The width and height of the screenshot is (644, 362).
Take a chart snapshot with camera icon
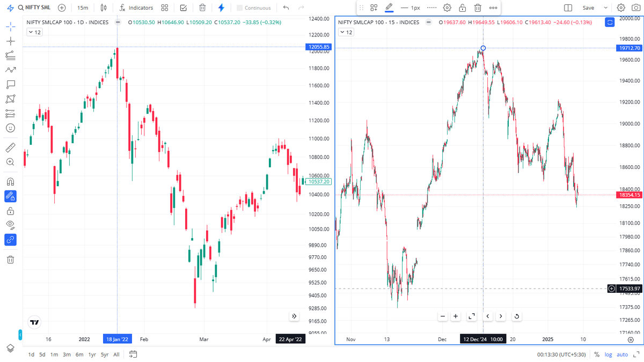click(635, 8)
